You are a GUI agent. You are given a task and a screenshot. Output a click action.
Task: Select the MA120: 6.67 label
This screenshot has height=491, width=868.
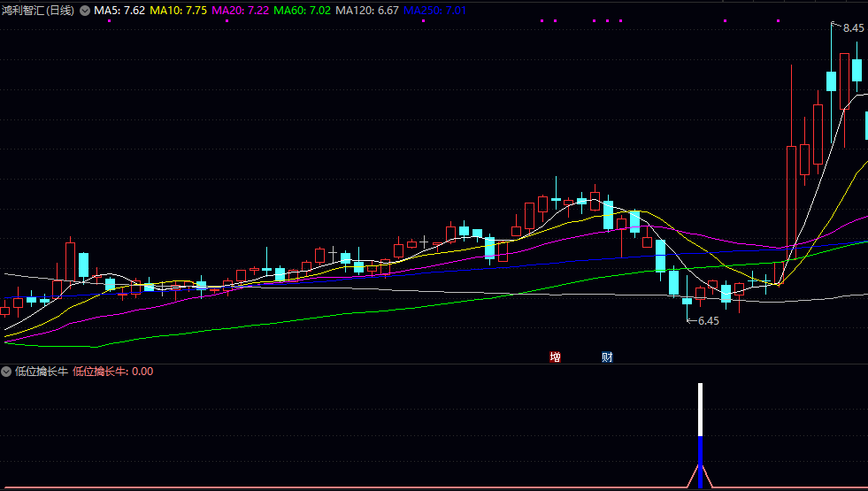click(366, 11)
